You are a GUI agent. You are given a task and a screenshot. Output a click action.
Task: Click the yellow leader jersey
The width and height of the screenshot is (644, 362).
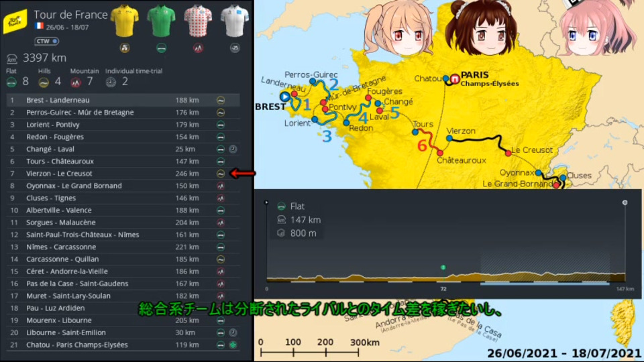[125, 21]
